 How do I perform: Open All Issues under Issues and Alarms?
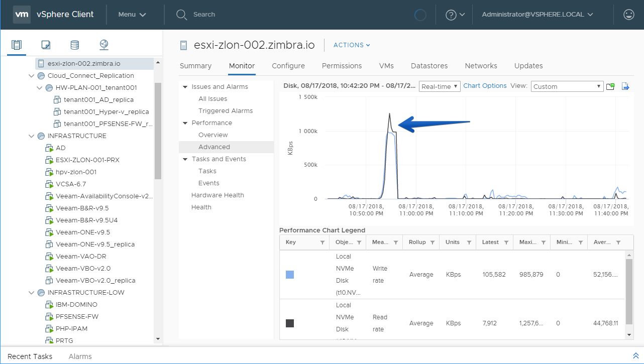(x=213, y=99)
